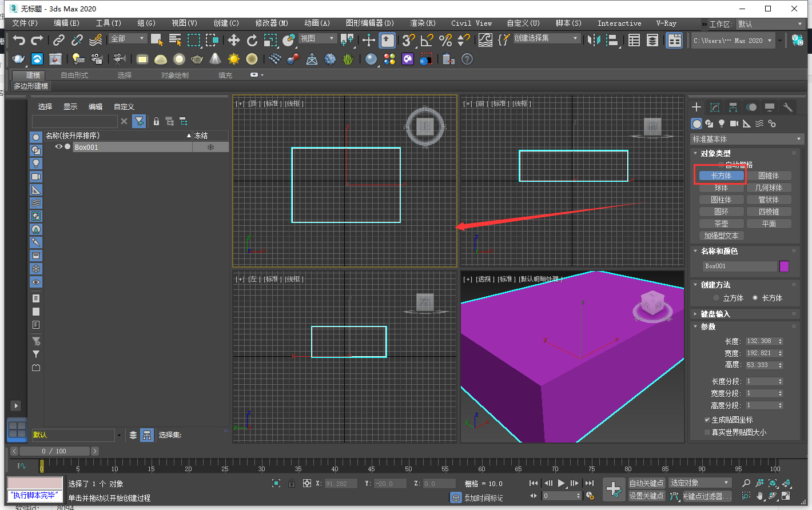Image resolution: width=812 pixels, height=510 pixels.
Task: Toggle the 3D Snaps icon
Action: (408, 40)
